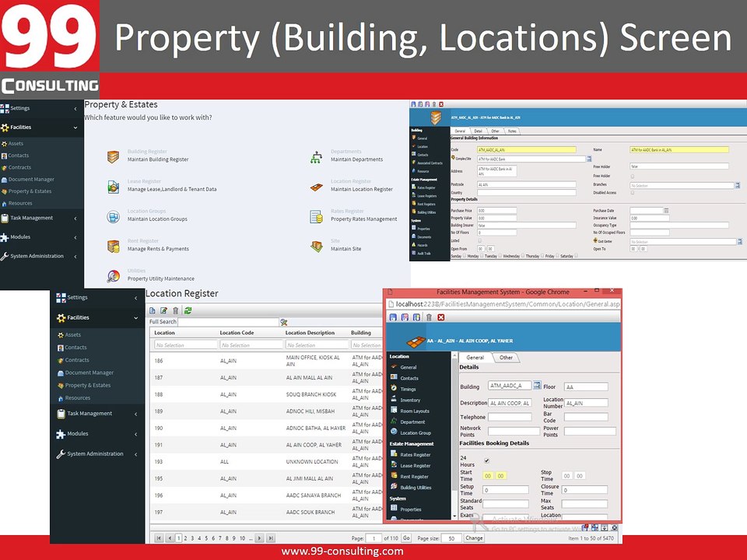
Task: Open the Property Utility Maintenance icon
Action: [x=113, y=276]
